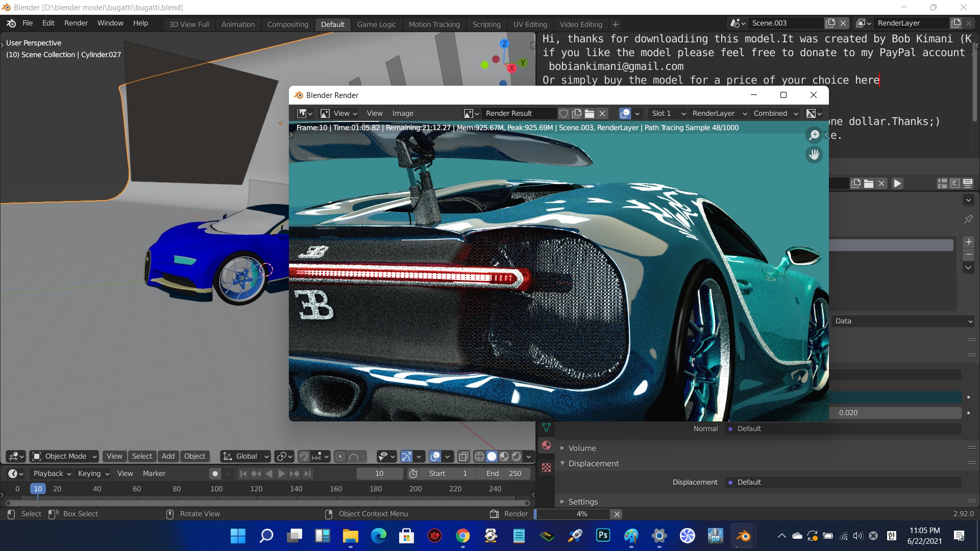Open the Global transform orientation dropdown
Screen dimensions: 980x551
pyautogui.click(x=246, y=456)
